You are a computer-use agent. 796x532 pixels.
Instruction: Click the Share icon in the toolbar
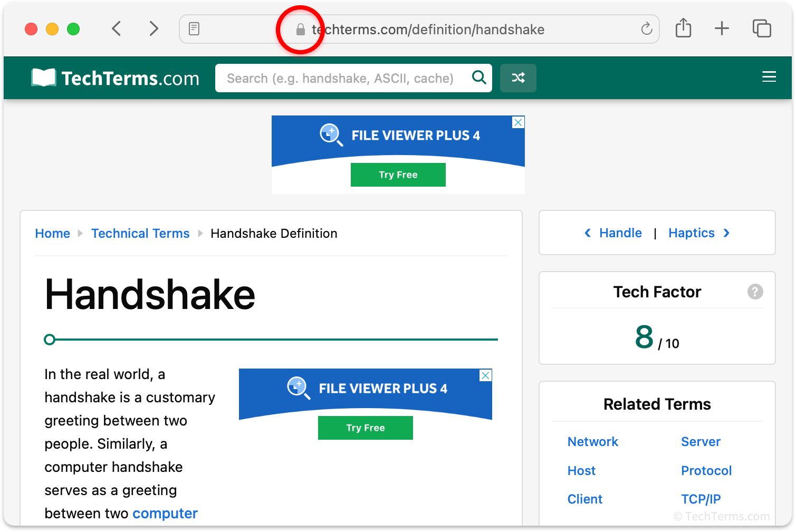pos(684,28)
